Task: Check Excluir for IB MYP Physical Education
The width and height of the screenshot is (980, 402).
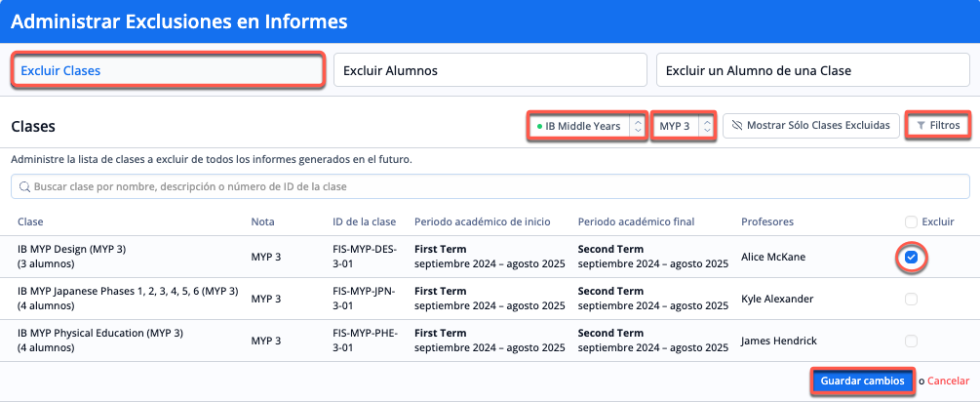Action: click(x=911, y=341)
